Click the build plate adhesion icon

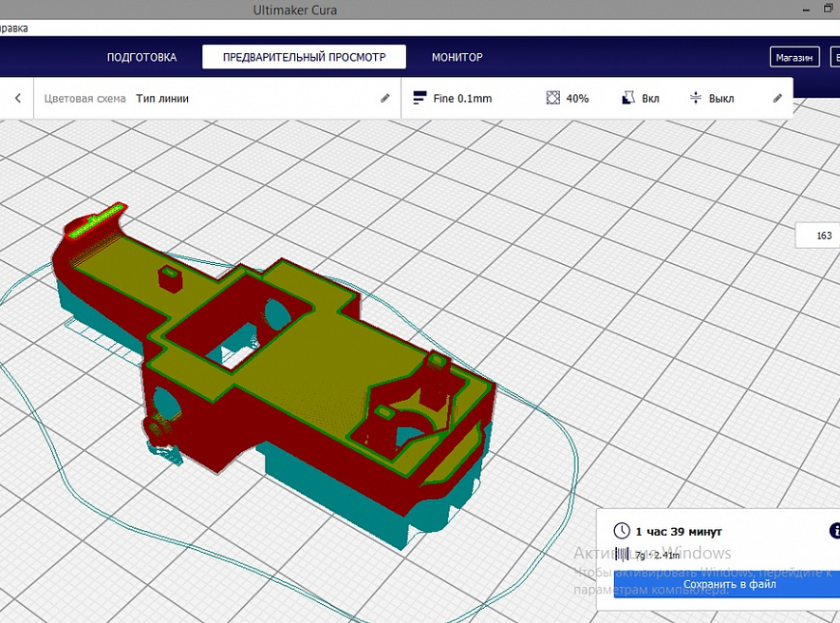tap(695, 98)
